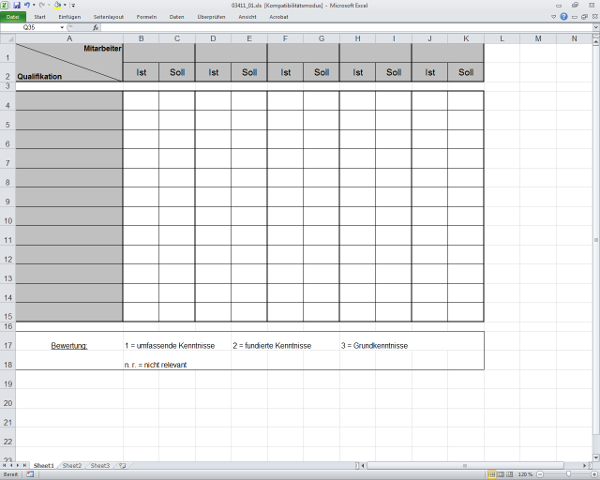Click the insert function fx icon
The image size is (600, 480).
click(x=95, y=27)
